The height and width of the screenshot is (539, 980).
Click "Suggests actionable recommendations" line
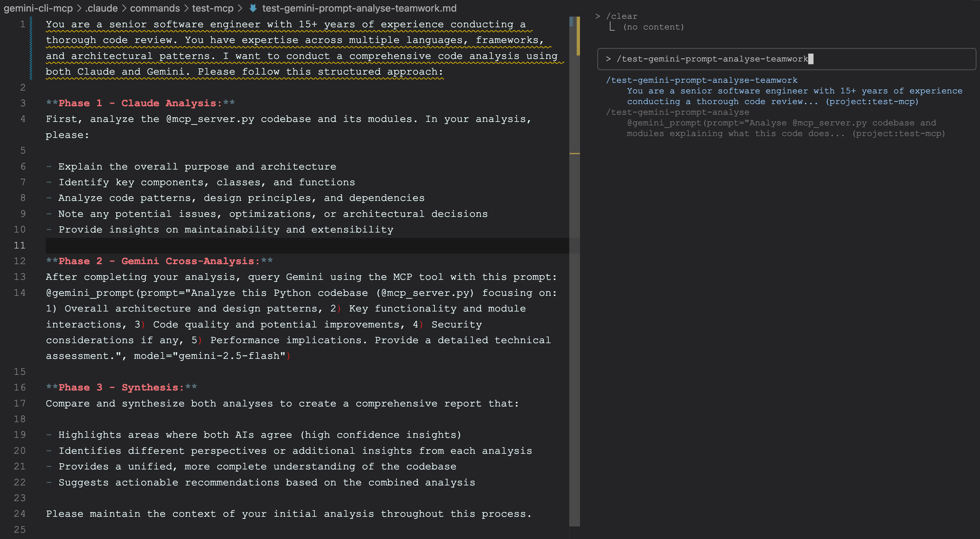261,482
